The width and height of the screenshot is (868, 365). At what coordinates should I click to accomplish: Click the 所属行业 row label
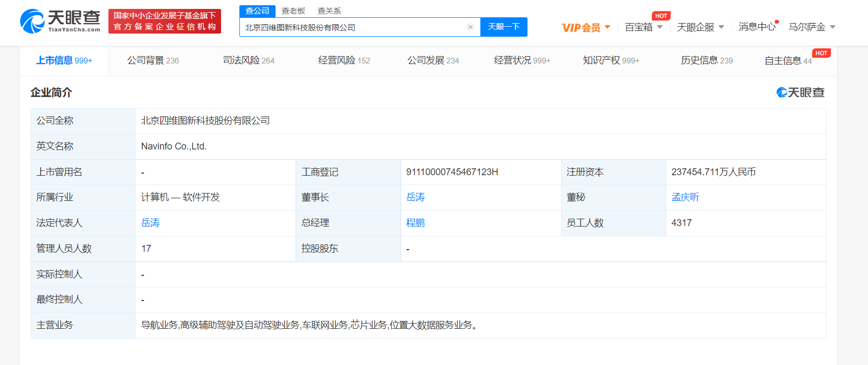(x=83, y=197)
